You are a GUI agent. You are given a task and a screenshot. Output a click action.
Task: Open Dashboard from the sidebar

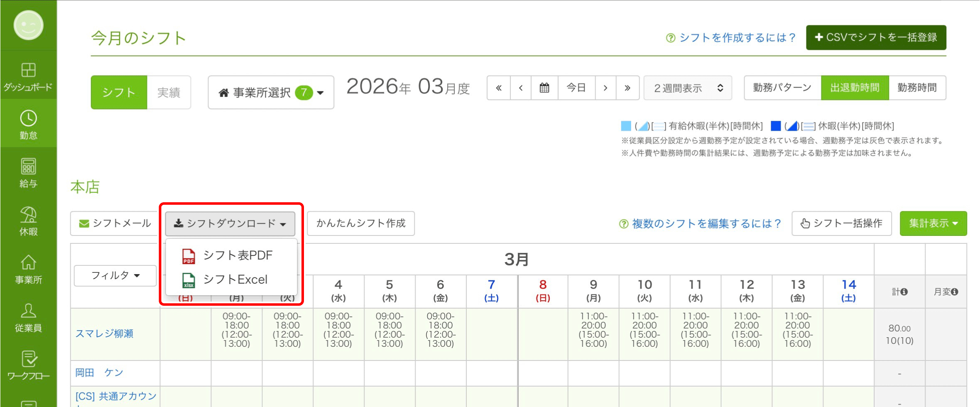tap(28, 76)
